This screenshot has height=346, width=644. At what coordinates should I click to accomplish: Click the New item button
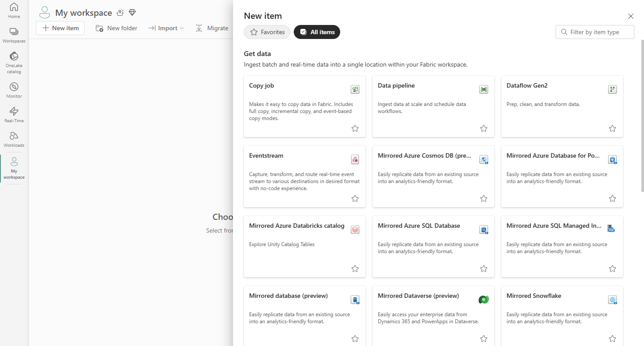point(60,28)
